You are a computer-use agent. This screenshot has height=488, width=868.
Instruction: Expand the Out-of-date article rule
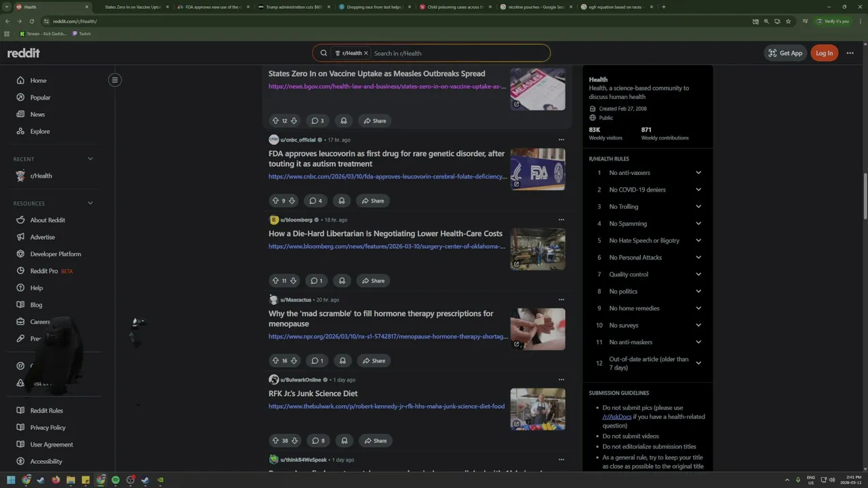pyautogui.click(x=698, y=363)
